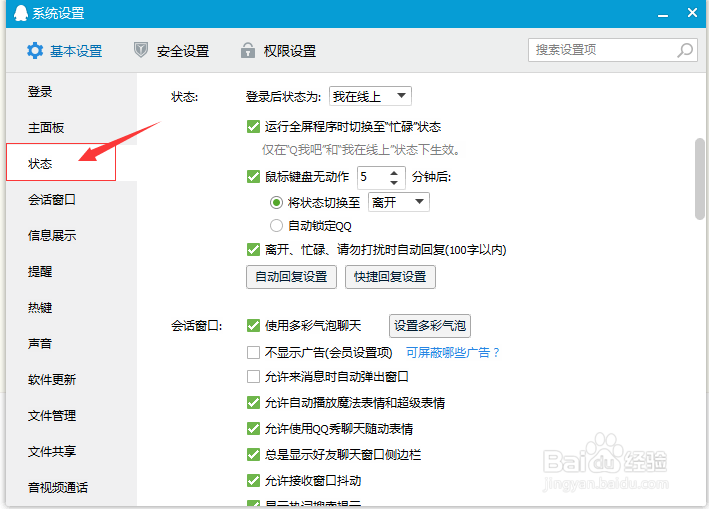This screenshot has height=509, width=709.
Task: Toggle 鼠标键盘无动作 checkbox
Action: click(x=253, y=176)
